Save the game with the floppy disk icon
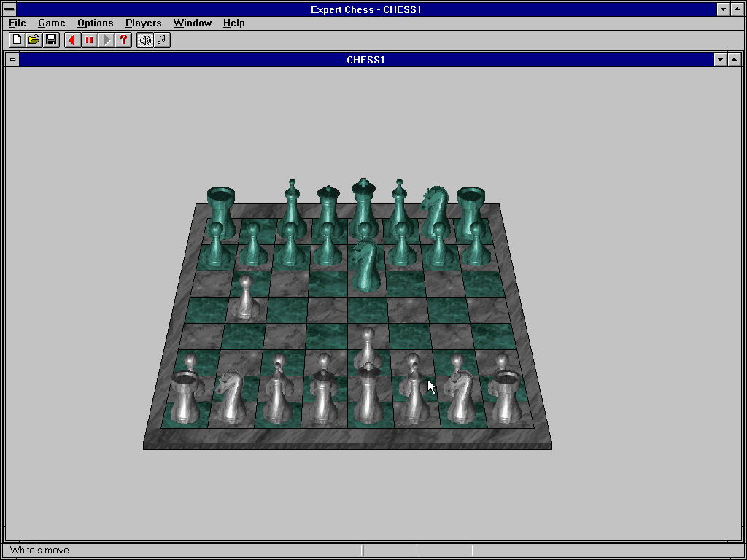The width and height of the screenshot is (747, 560). [x=52, y=40]
